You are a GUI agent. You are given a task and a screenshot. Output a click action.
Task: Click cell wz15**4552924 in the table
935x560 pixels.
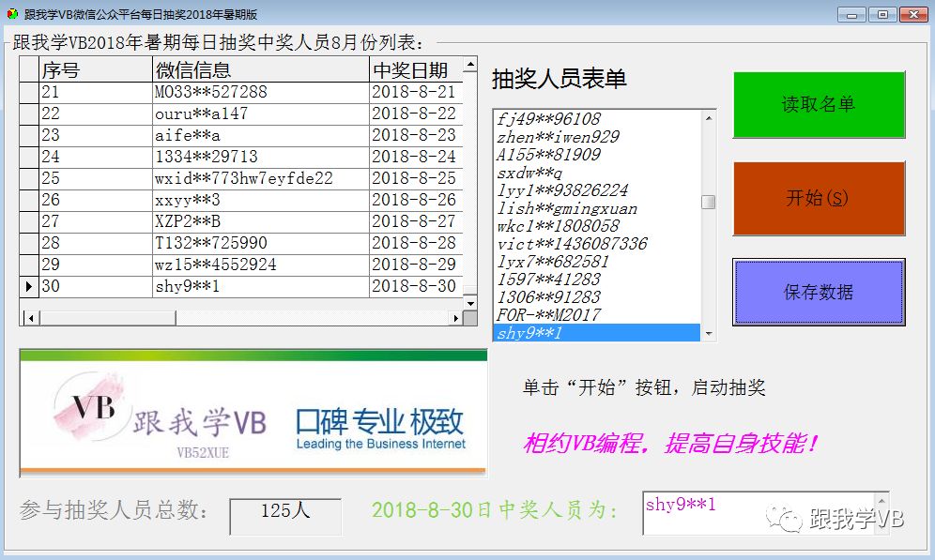(261, 265)
